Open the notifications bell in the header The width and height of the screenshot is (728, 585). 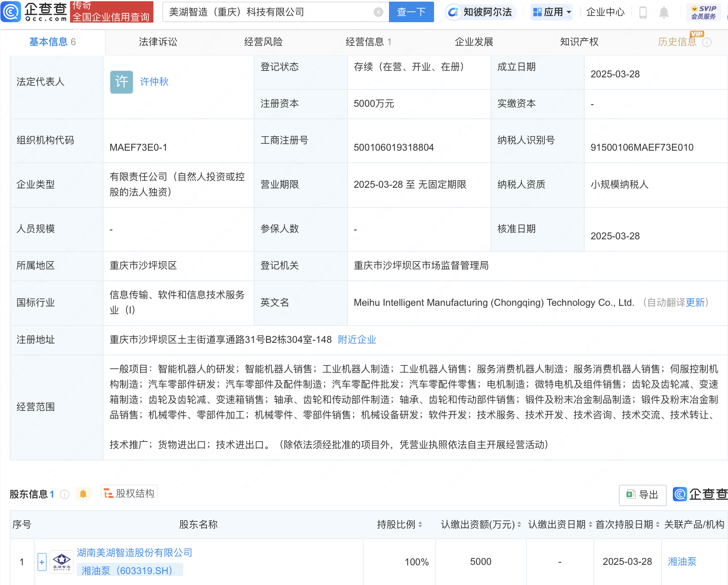pos(664,12)
